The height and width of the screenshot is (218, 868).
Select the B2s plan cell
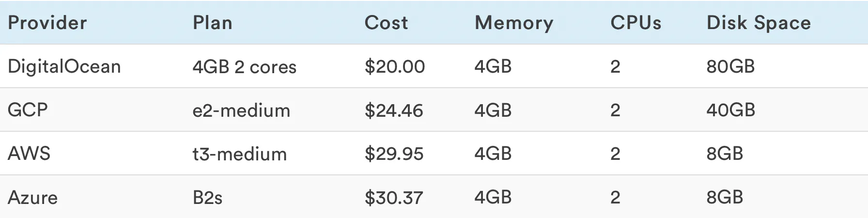207,198
